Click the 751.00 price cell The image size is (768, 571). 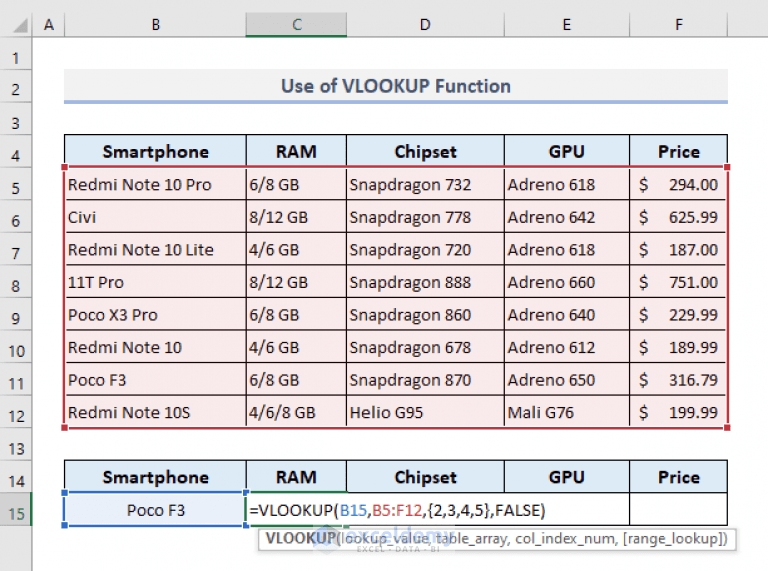click(x=678, y=282)
